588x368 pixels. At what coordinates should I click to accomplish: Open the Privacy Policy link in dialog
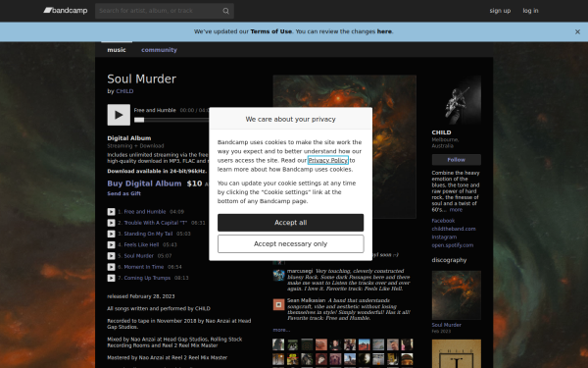point(327,160)
